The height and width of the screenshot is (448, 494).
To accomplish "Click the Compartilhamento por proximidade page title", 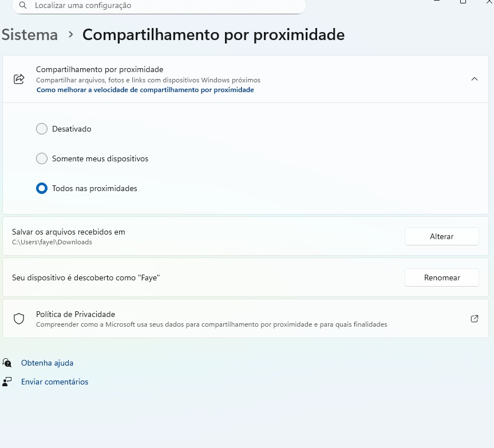I will (214, 34).
